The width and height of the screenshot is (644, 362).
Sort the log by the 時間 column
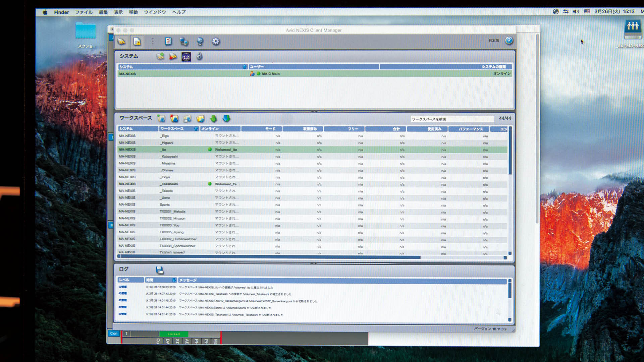click(161, 280)
